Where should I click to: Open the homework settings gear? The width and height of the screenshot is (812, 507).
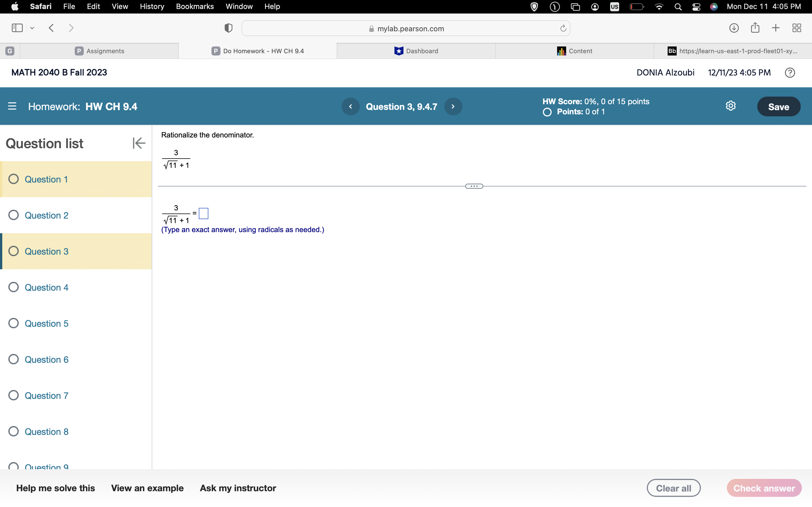[x=731, y=106]
